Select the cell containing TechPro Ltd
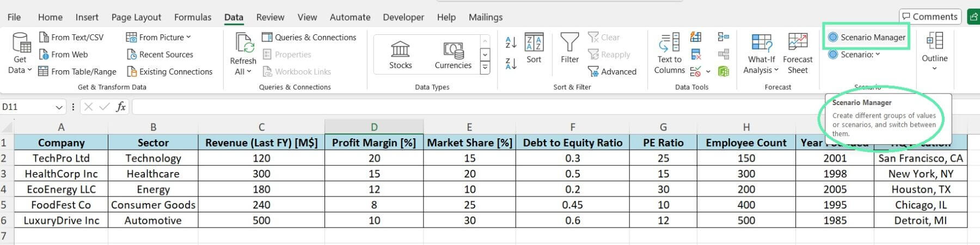 coord(61,158)
